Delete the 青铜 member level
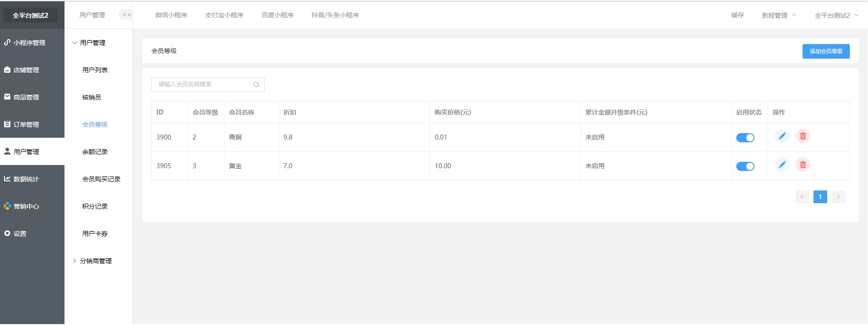This screenshot has width=868, height=325. [803, 136]
